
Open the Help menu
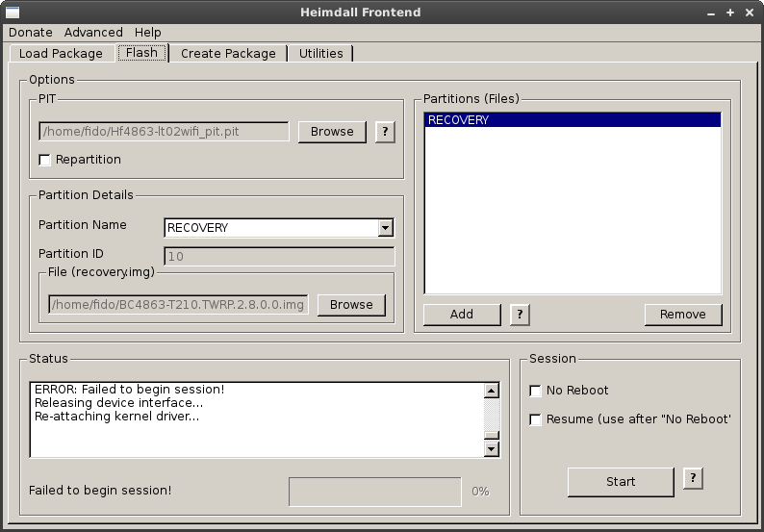147,33
